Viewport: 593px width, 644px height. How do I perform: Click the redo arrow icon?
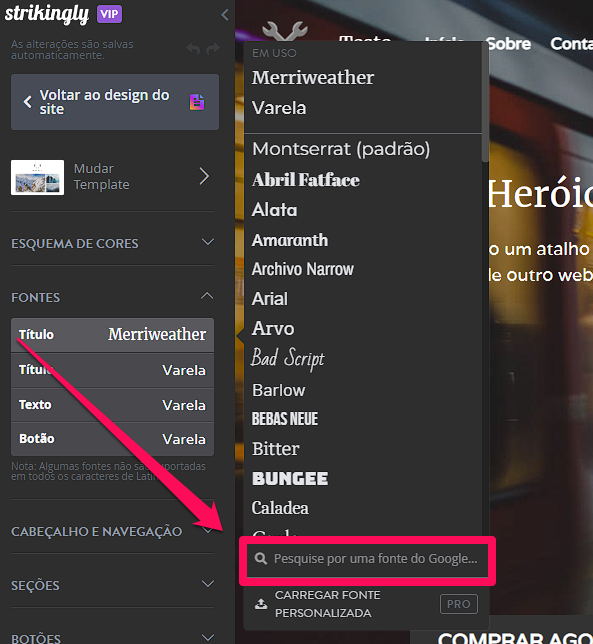coord(213,49)
